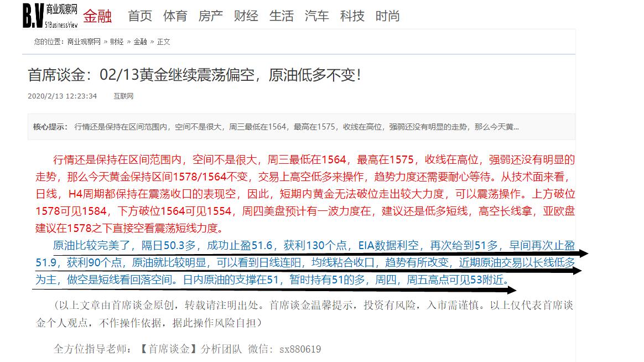Visit the 科技 section

[x=352, y=16]
